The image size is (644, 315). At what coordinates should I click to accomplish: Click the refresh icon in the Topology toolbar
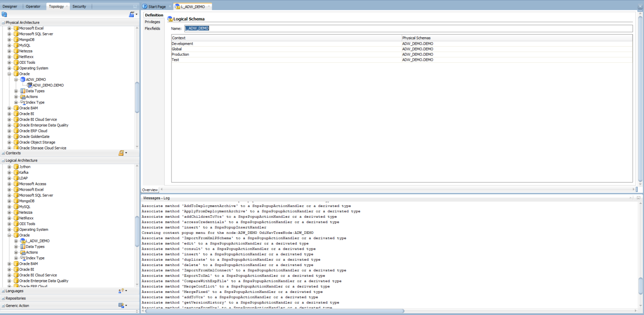pos(4,14)
